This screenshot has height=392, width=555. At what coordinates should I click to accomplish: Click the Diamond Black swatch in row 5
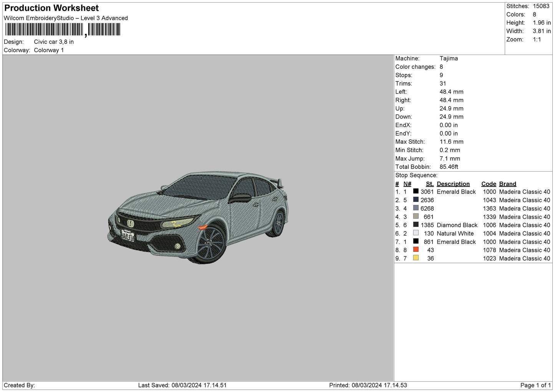pos(416,225)
